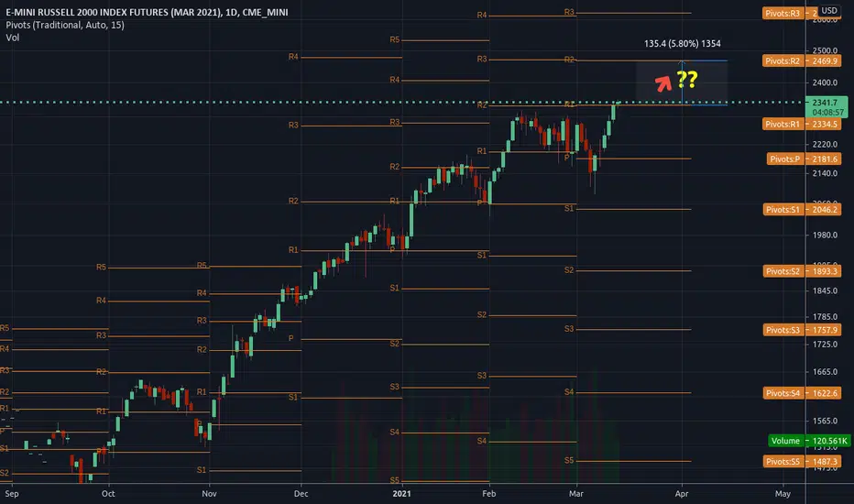Click the Pivots:S3 1757.9 price label

coord(801,330)
